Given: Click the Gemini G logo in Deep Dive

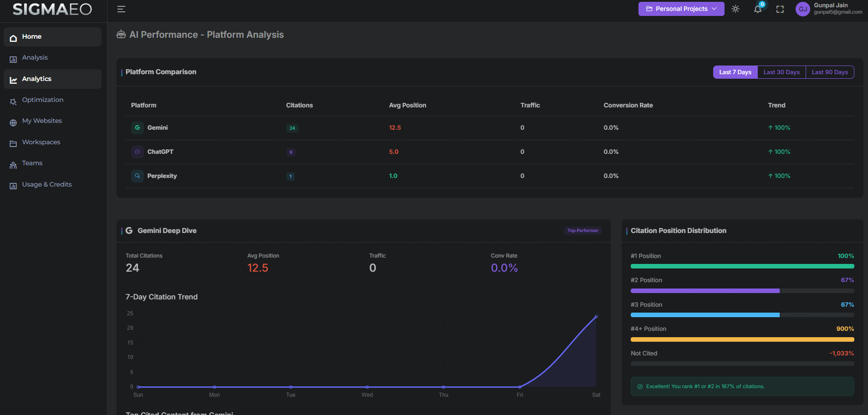Looking at the screenshot, I should click(x=129, y=231).
